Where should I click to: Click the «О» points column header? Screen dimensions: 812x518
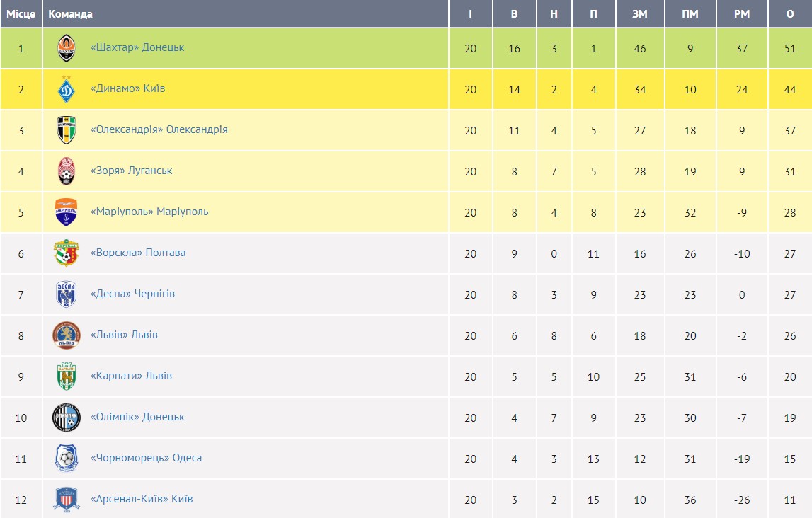790,14
